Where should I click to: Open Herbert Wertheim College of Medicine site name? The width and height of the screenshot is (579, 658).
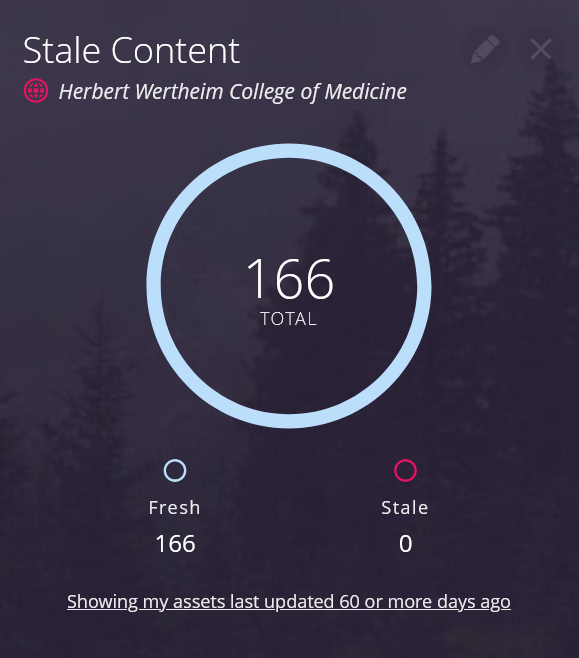pyautogui.click(x=233, y=91)
